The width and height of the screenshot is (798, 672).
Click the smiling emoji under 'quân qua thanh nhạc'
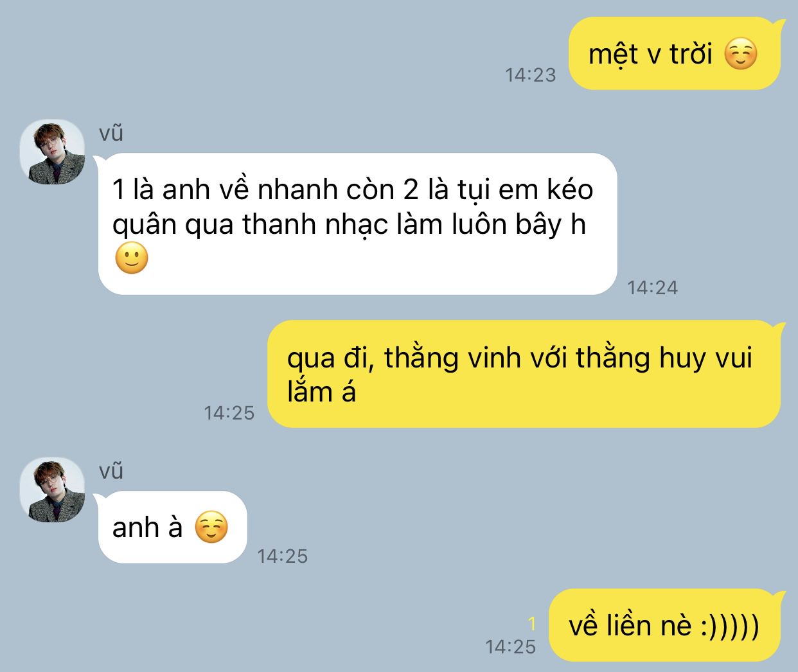(132, 258)
